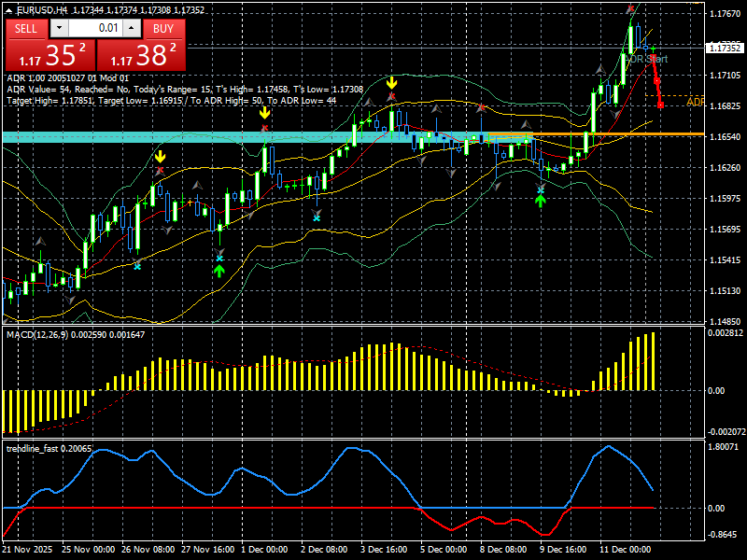Click the trendline scale value 1.80071
Image resolution: width=747 pixels, height=560 pixels.
click(x=724, y=447)
